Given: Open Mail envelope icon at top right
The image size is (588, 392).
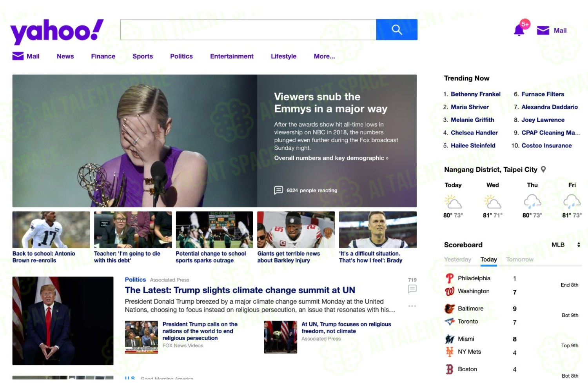Looking at the screenshot, I should pyautogui.click(x=543, y=31).
